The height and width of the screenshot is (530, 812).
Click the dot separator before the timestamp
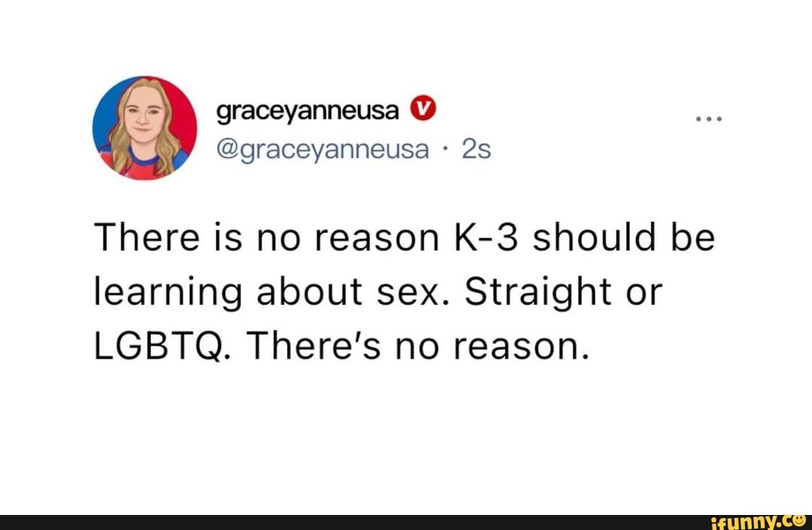click(447, 150)
